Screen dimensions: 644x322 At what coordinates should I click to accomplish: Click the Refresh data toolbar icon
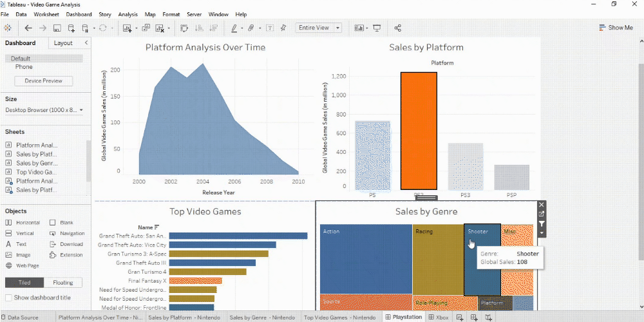click(x=102, y=28)
